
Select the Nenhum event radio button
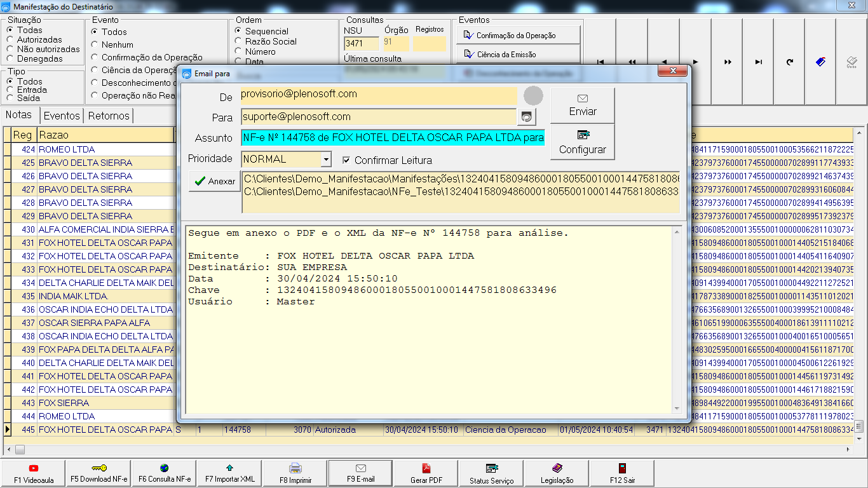(x=95, y=44)
